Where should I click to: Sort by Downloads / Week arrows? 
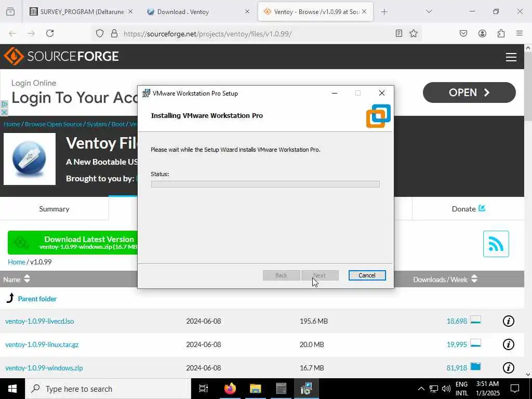pos(474,279)
